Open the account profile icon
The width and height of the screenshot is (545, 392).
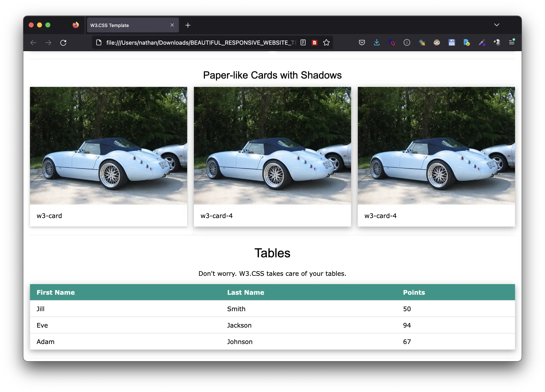coord(497,42)
